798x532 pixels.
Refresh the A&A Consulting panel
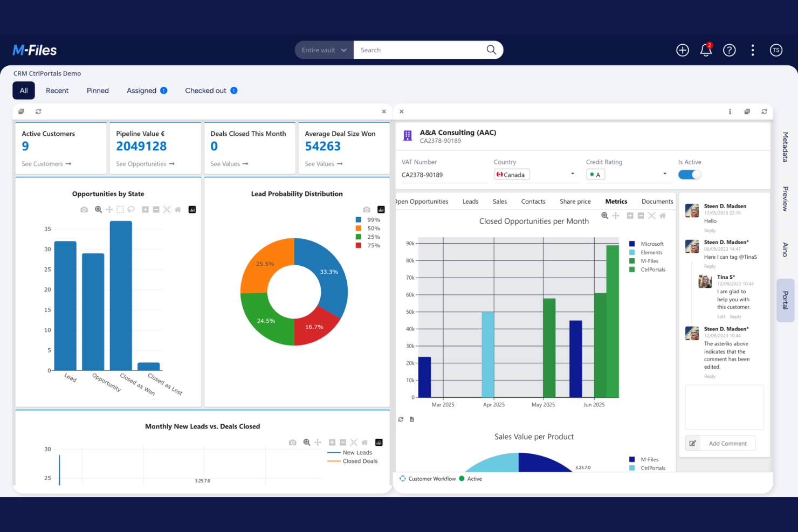765,112
